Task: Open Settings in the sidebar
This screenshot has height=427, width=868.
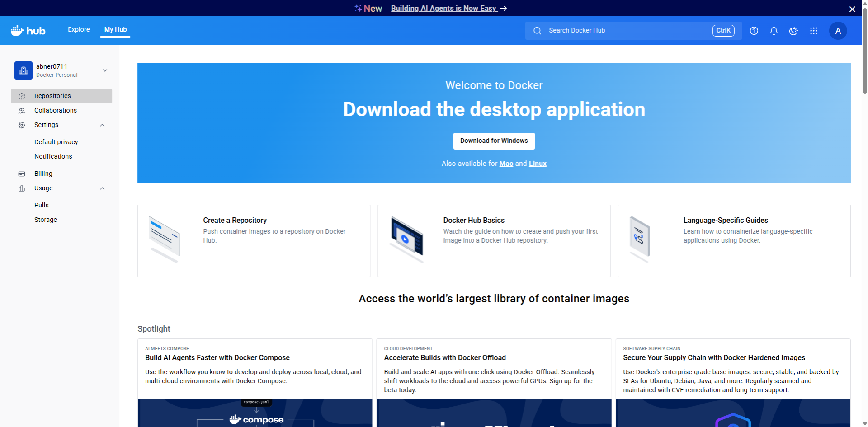Action: (x=61, y=125)
